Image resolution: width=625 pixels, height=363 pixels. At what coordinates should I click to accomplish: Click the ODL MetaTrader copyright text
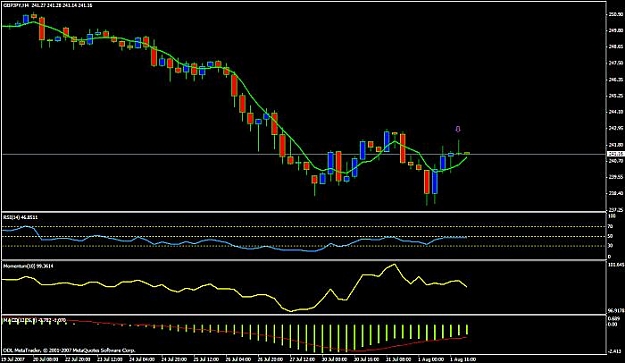tap(69, 351)
